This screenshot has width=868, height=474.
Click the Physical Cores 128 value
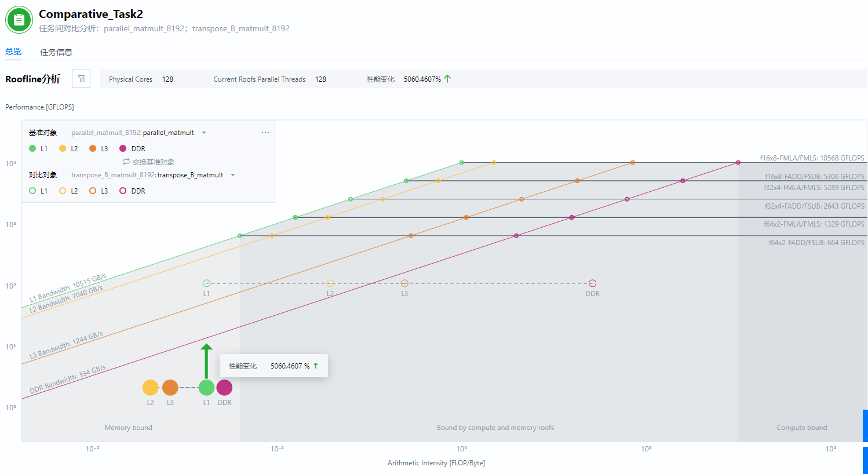click(x=167, y=79)
